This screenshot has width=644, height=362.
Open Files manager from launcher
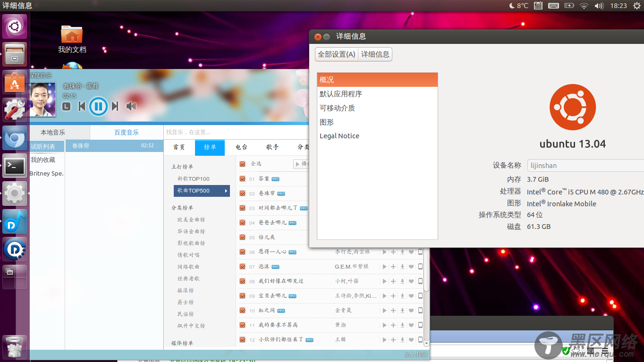tap(15, 54)
